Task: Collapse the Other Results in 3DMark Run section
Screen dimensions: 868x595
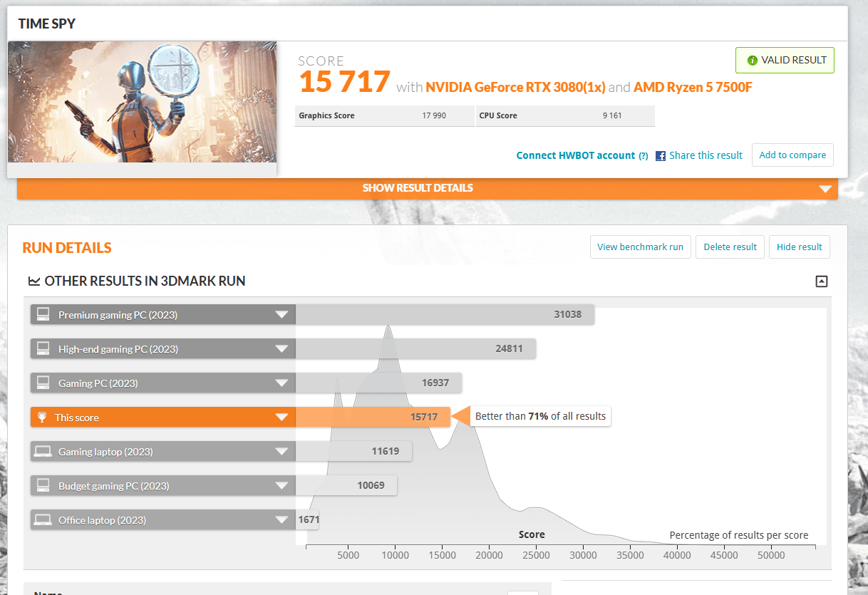Action: 822,281
